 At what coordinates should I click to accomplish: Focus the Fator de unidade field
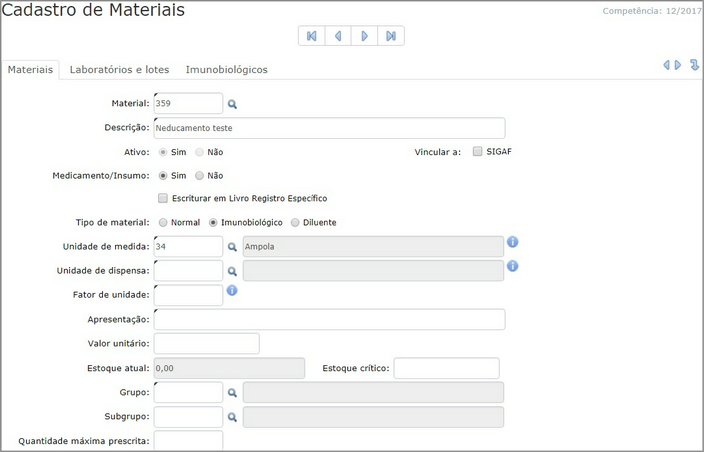click(x=188, y=295)
